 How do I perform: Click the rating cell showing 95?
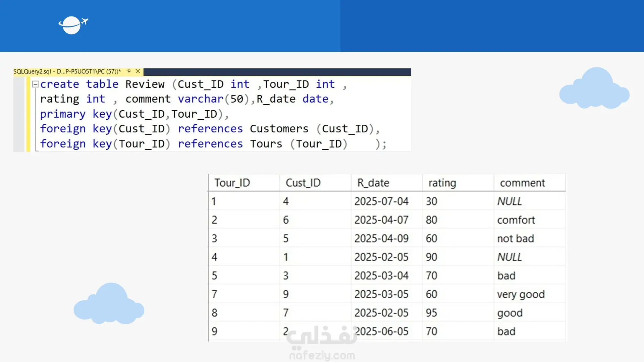[x=431, y=313]
